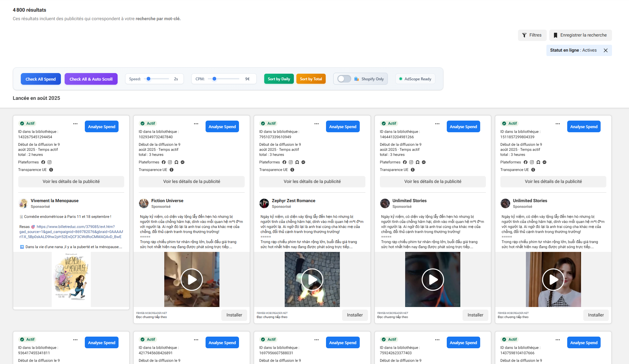This screenshot has width=629, height=364.
Task: Click the Enregistrer la recherche bookmark button
Action: point(580,35)
